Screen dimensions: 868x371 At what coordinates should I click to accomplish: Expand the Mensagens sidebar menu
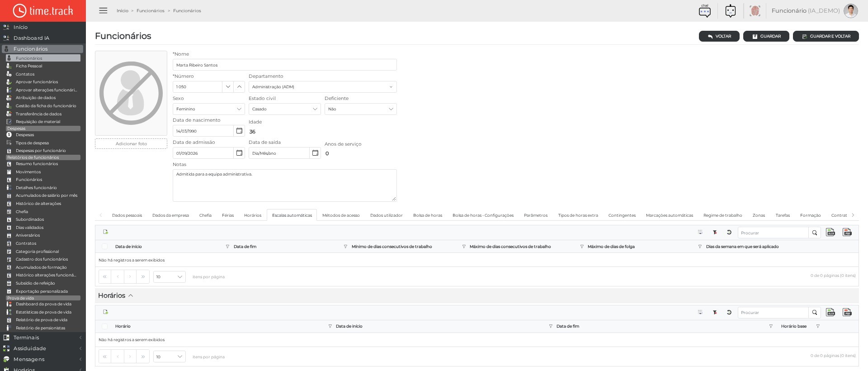point(43,359)
